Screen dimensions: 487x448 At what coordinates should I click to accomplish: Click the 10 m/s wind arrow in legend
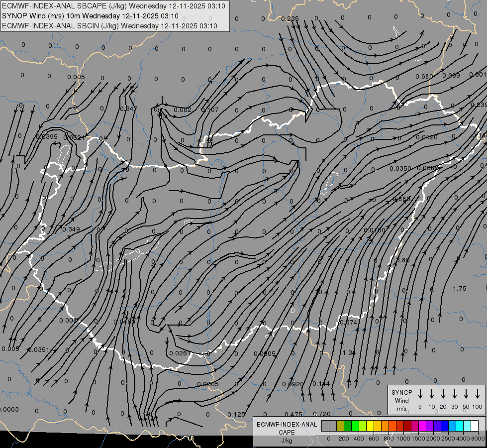[x=431, y=394]
